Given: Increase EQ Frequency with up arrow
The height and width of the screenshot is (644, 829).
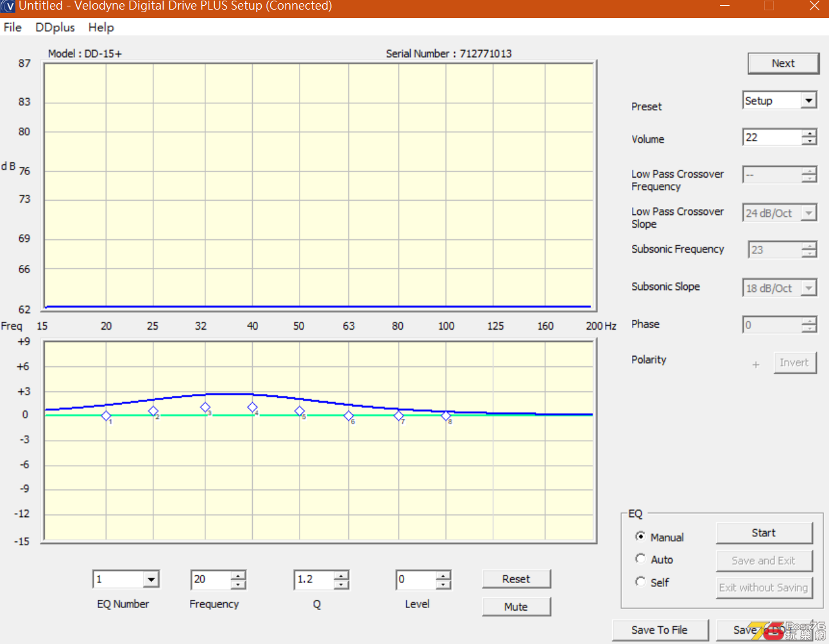Looking at the screenshot, I should tap(238, 575).
